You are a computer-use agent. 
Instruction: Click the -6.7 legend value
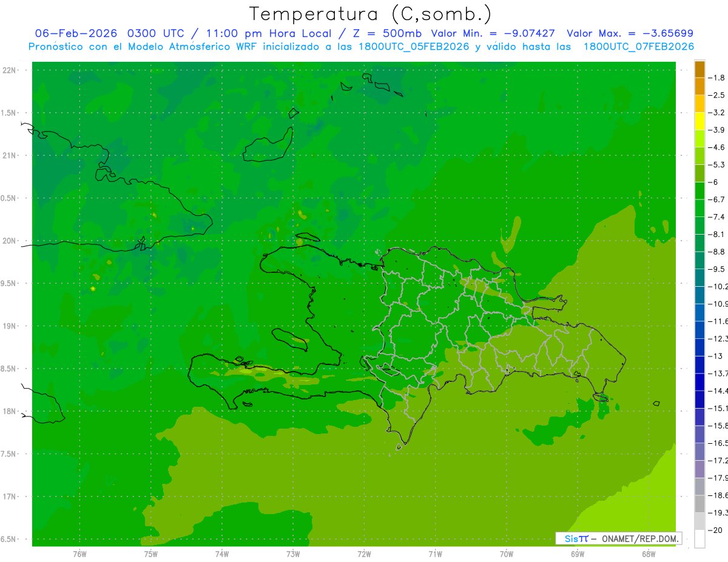click(717, 199)
